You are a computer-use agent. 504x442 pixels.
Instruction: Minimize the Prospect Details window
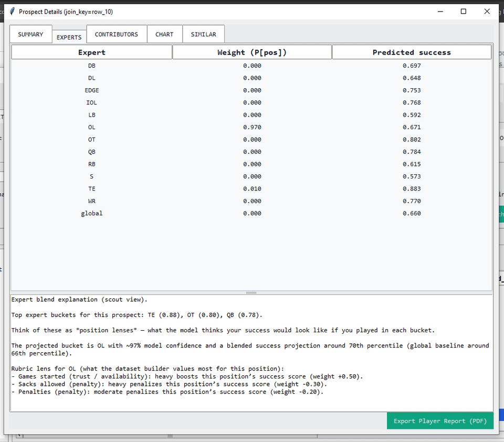click(439, 12)
